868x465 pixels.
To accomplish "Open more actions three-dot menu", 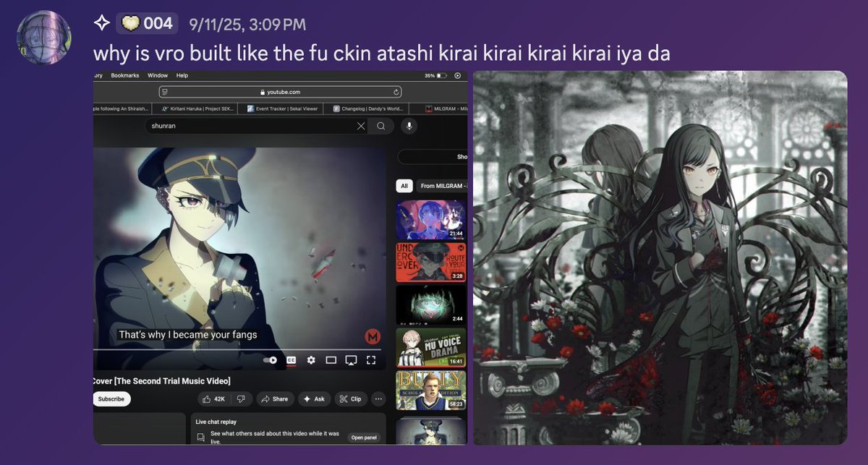I will click(379, 399).
